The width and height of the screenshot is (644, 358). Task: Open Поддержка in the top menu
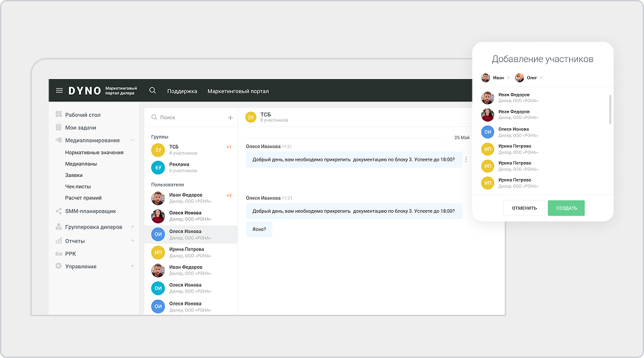point(182,91)
